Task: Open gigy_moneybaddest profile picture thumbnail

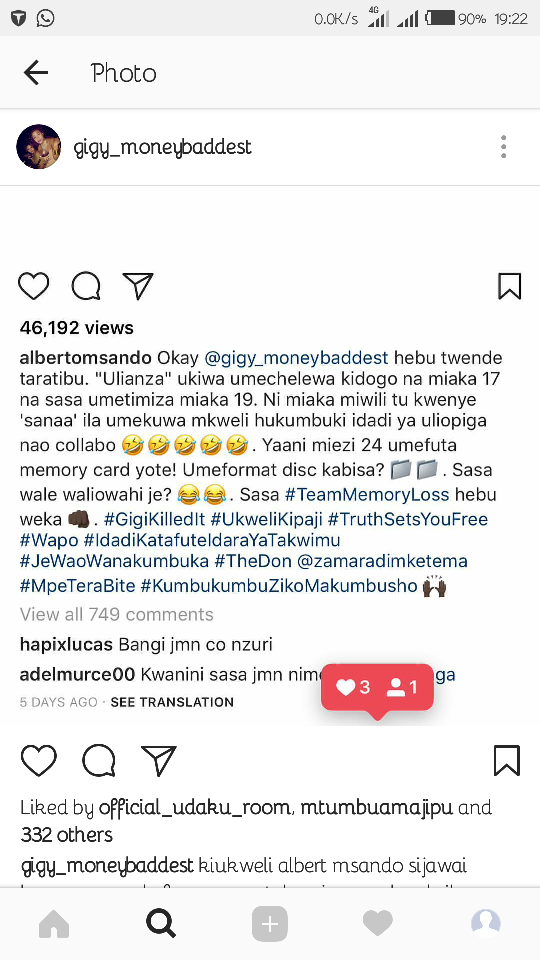Action: click(39, 147)
